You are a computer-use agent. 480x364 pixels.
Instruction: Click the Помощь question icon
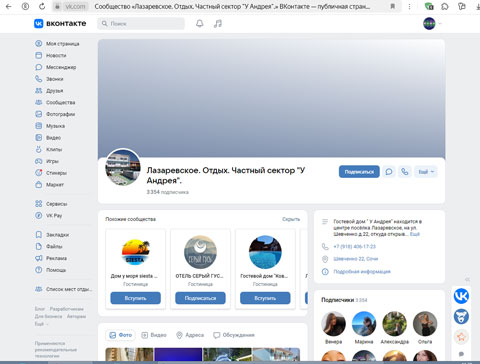pyautogui.click(x=39, y=270)
